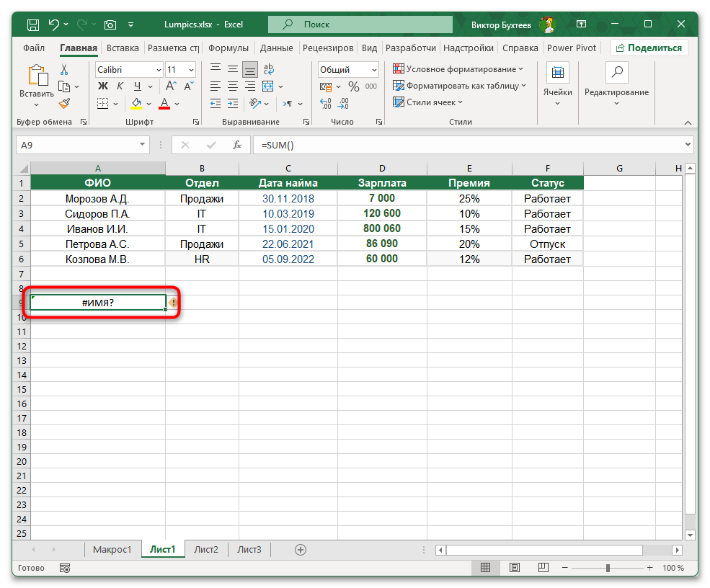710x588 pixels.
Task: Click in the Поиск search box
Action: point(360,24)
